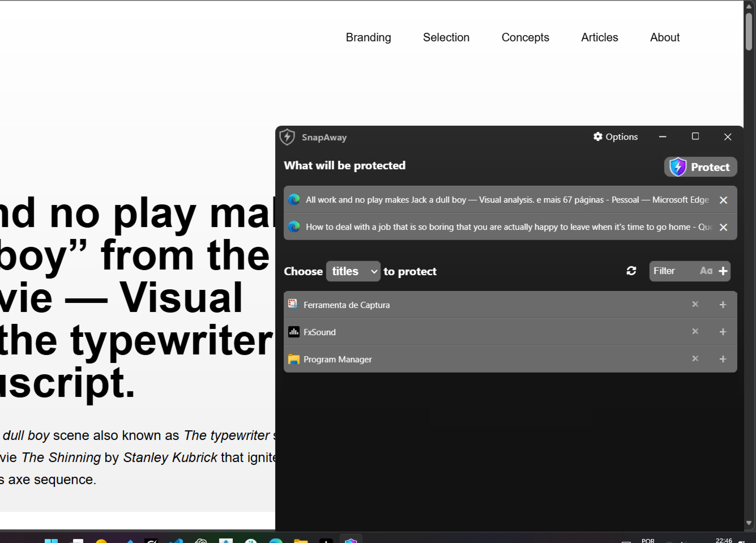Screen dimensions: 756x543
Task: Open SnapAway Options
Action: (x=616, y=136)
